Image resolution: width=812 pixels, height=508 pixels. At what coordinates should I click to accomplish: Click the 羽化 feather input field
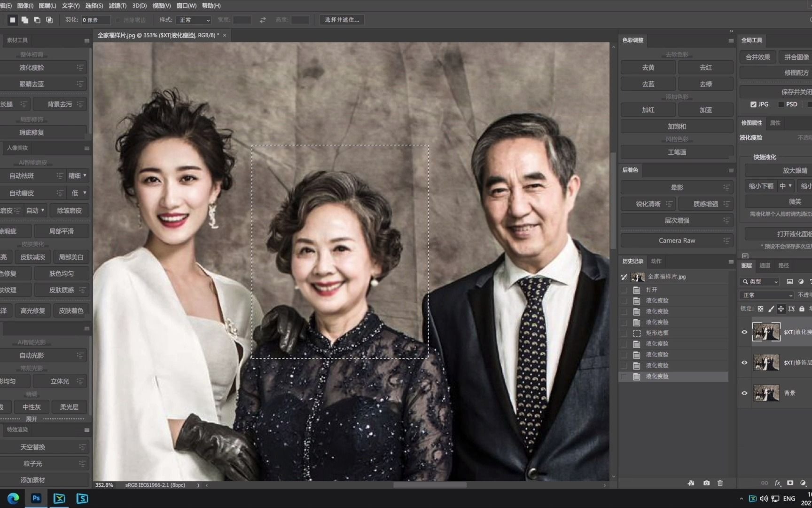tap(95, 20)
